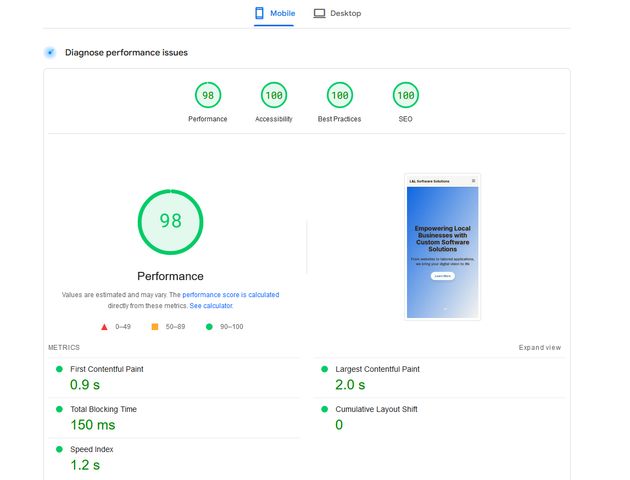Click the Cumulative Layout Shift metric label
This screenshot has width=630, height=480.
376,409
